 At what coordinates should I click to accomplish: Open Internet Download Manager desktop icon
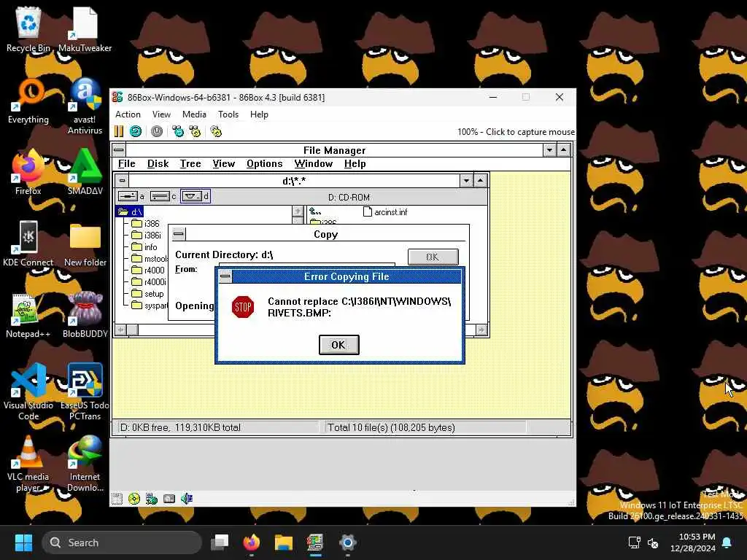click(x=85, y=463)
